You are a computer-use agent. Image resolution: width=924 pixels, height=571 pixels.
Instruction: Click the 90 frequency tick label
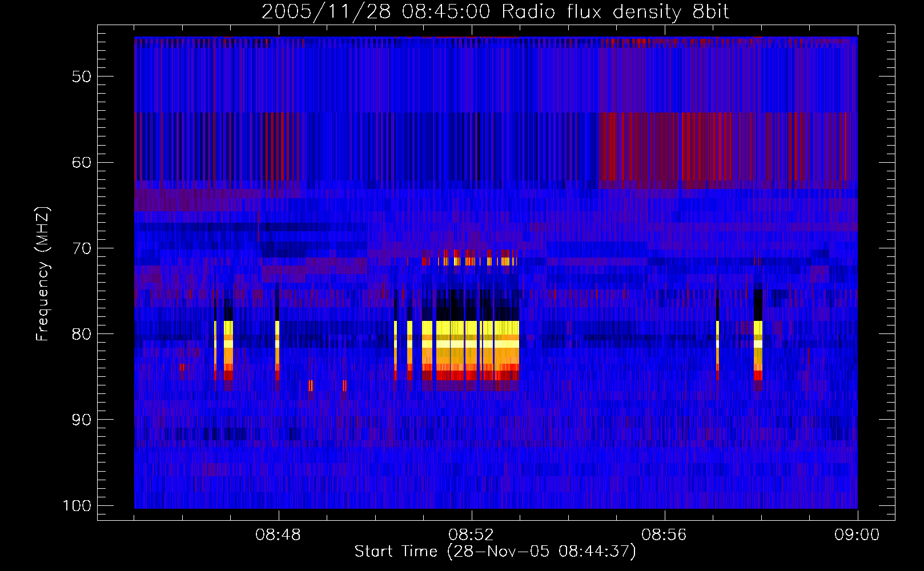(82, 420)
